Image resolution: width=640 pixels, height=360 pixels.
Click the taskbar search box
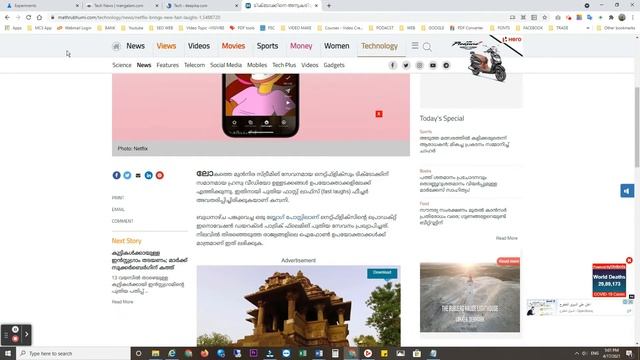pyautogui.click(x=73, y=353)
